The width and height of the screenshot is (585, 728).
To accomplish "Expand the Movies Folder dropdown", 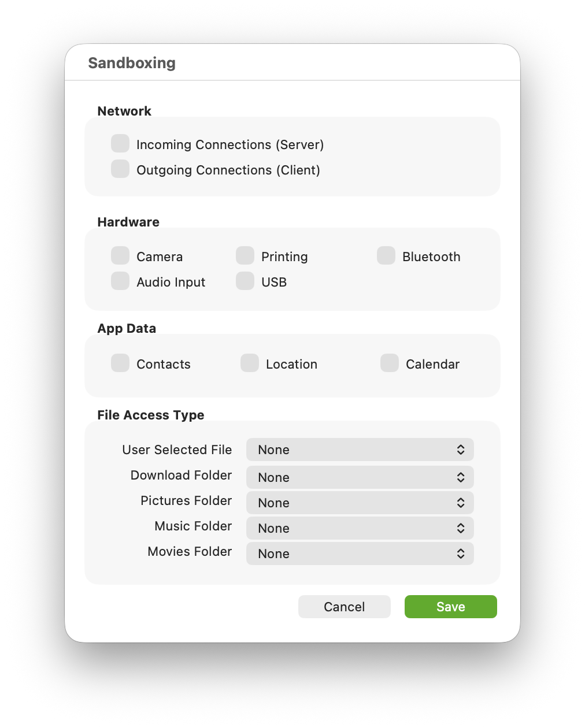I will 360,554.
